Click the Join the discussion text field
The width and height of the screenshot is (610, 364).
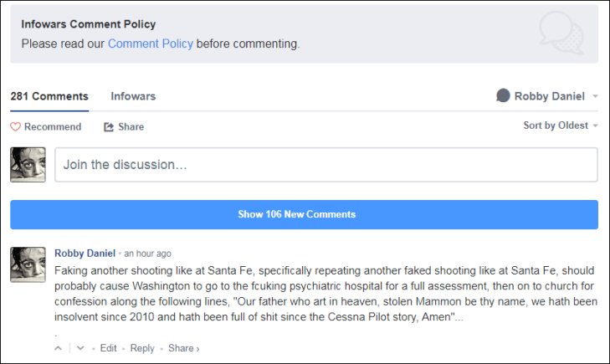326,165
